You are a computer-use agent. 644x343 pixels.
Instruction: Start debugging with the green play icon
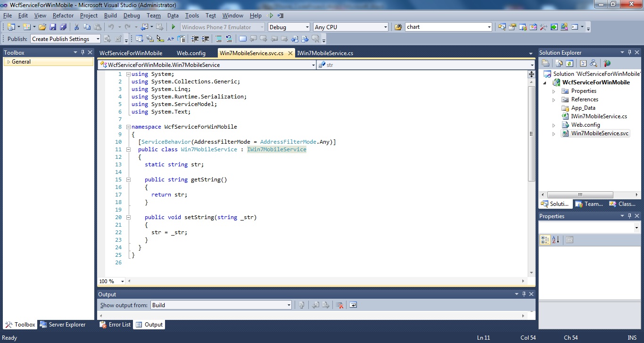173,27
